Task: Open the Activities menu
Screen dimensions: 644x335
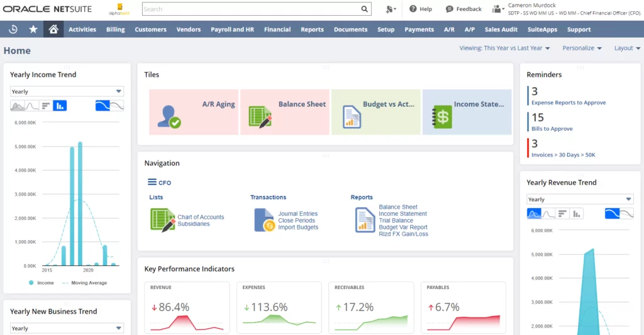Action: click(x=82, y=30)
